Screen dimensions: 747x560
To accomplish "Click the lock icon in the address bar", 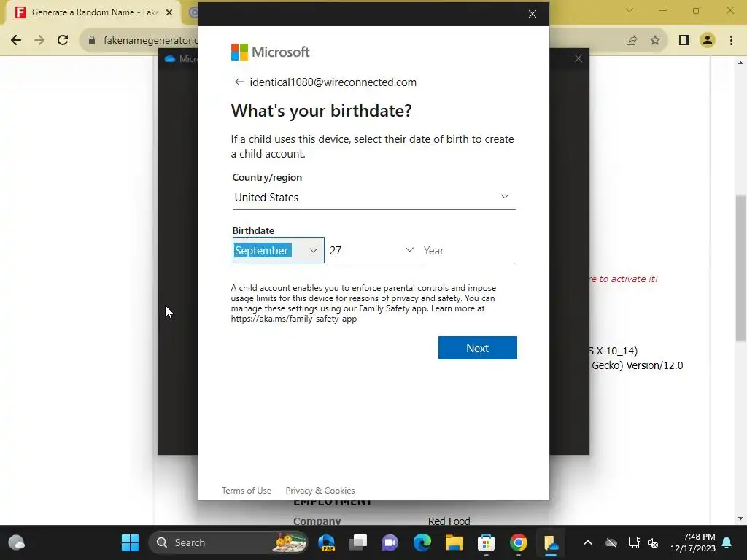I will point(92,40).
